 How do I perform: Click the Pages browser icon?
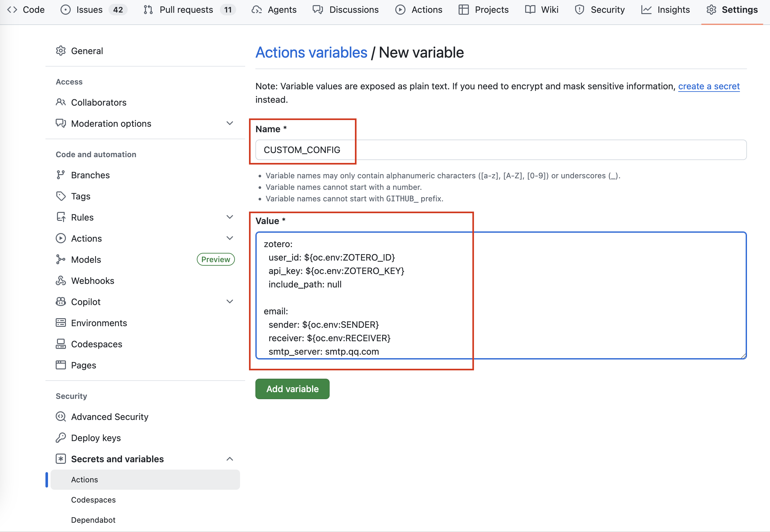click(60, 365)
